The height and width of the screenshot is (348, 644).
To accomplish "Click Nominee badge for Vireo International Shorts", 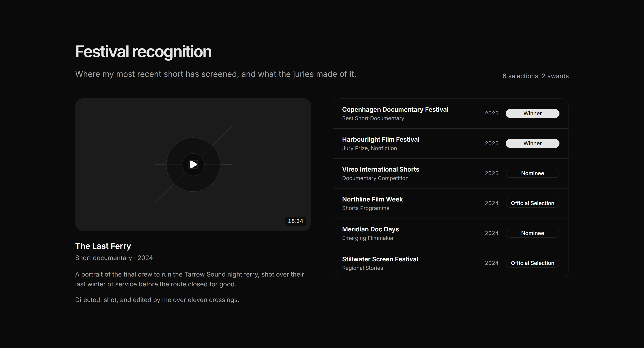I will tap(532, 173).
